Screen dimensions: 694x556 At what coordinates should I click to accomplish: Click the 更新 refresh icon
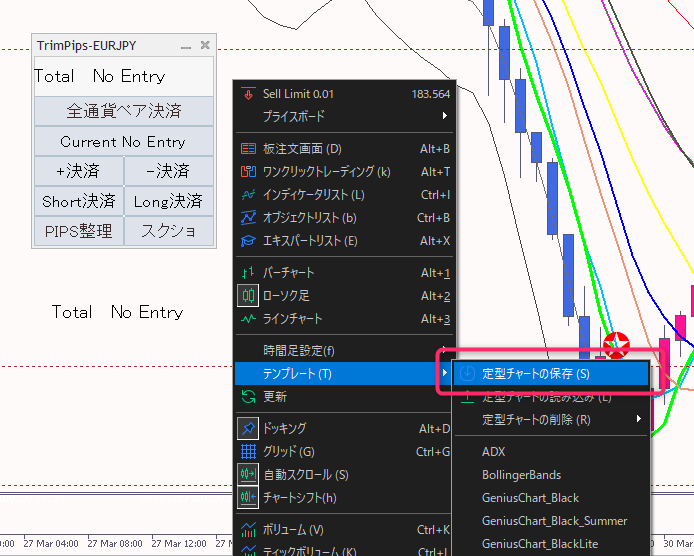(248, 397)
